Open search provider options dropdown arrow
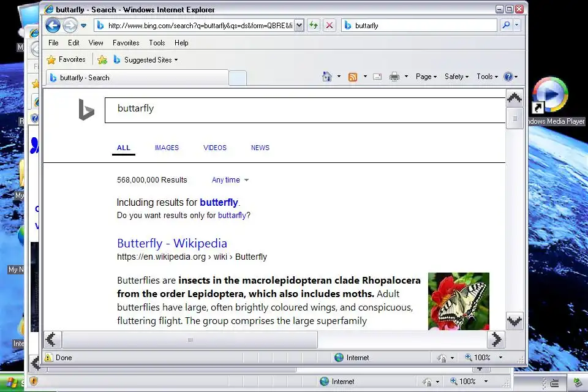Viewport: 588px width, 392px height. [517, 25]
